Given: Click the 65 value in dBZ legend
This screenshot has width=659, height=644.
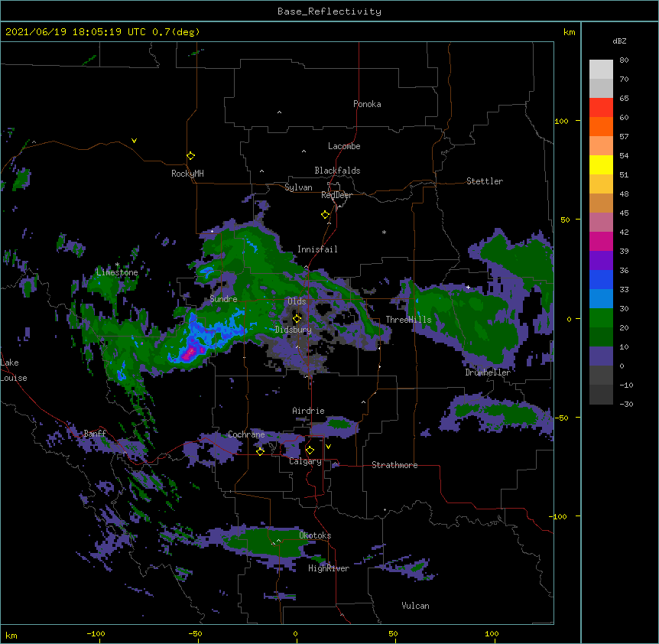Looking at the screenshot, I should tap(624, 99).
